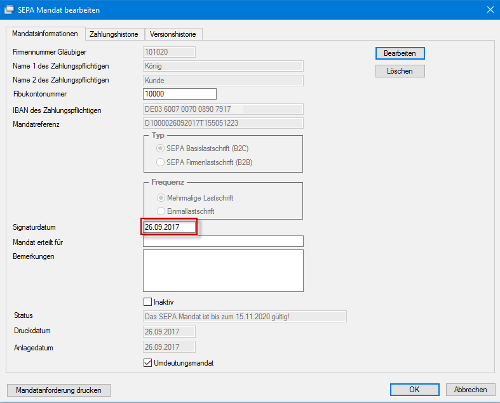Cancel with the Abbrechen button
This screenshot has height=403, width=500.
click(x=470, y=389)
